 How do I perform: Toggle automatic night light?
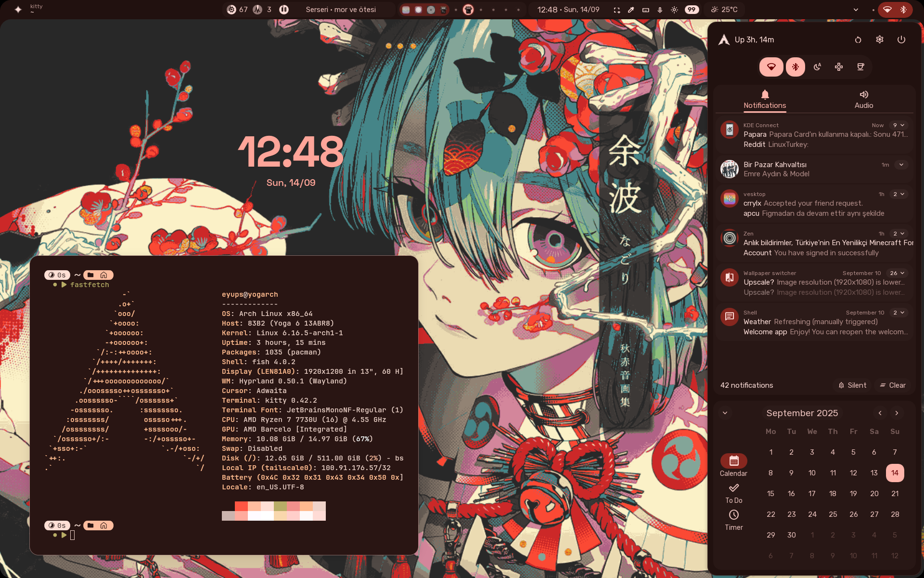(817, 67)
